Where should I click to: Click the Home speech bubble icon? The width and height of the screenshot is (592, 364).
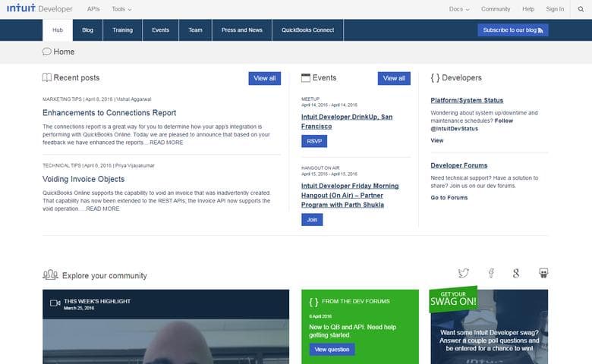[47, 52]
